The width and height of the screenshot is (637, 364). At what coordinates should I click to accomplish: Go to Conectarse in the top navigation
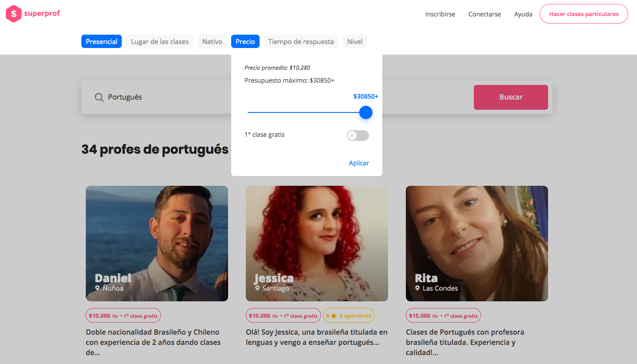[x=485, y=14]
